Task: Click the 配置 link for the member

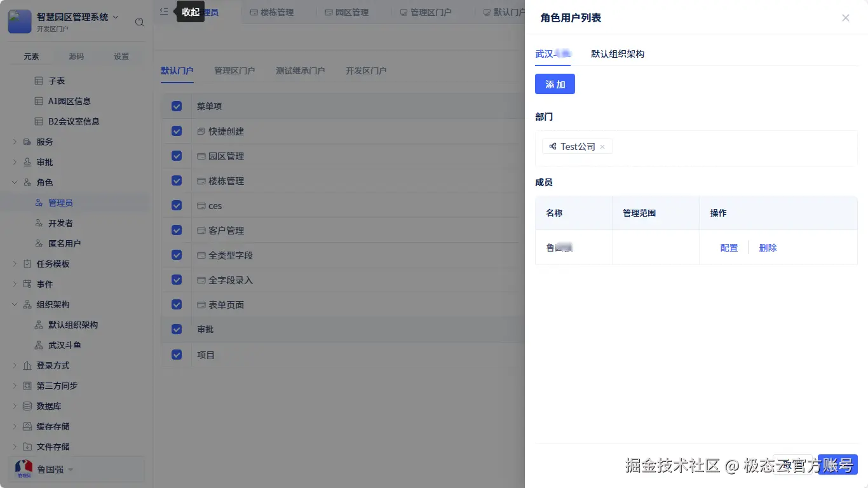Action: pos(729,248)
